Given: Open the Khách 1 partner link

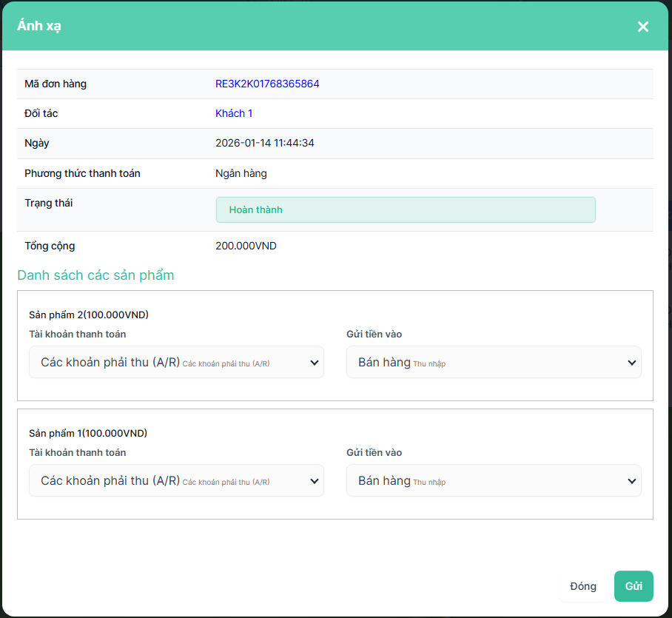Looking at the screenshot, I should point(234,113).
